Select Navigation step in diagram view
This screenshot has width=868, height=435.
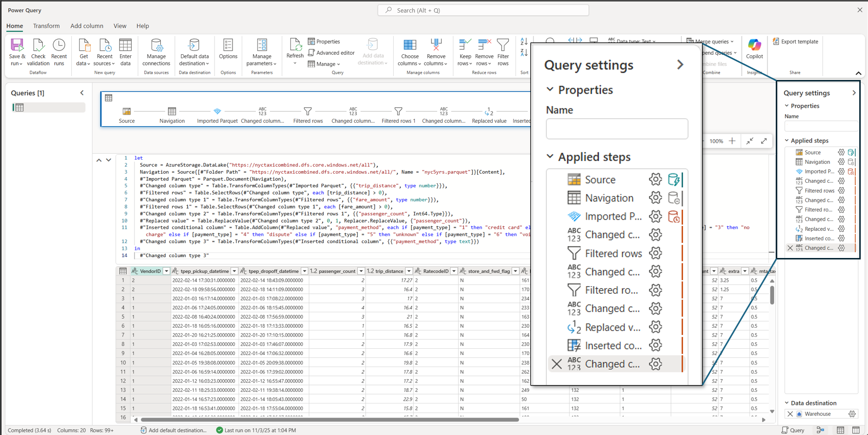[172, 115]
